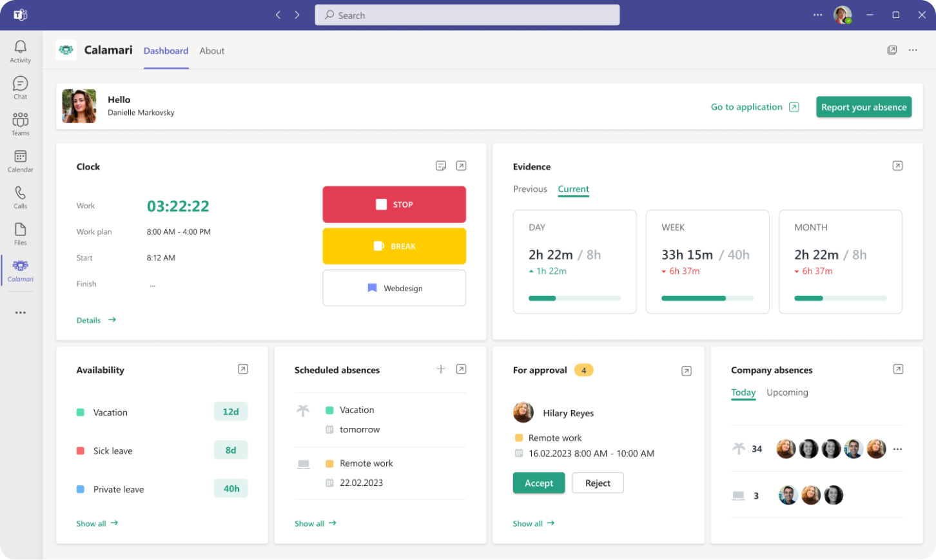Viewport: 936px width, 560px height.
Task: Click the vacation absence count 34
Action: point(757,449)
